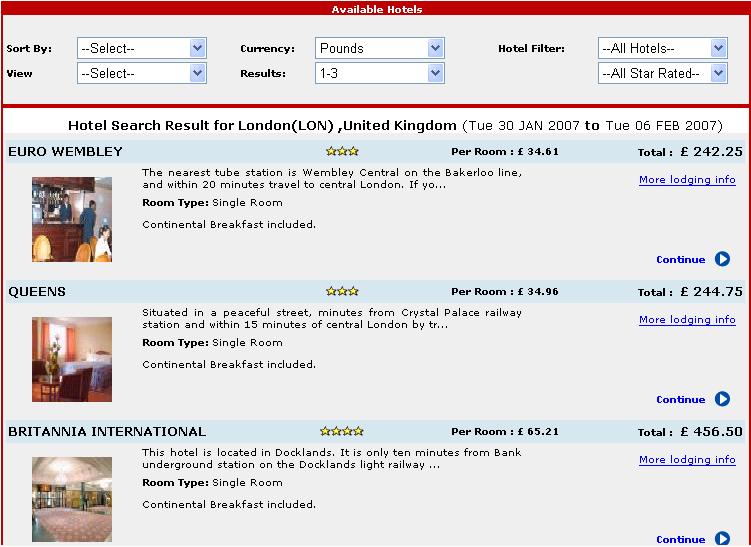751x547 pixels.
Task: Open the Sort By dropdown
Action: pyautogui.click(x=142, y=48)
